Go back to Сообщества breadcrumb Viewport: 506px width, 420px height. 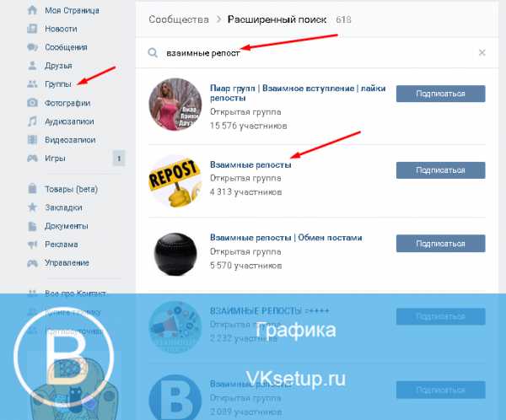pyautogui.click(x=179, y=19)
